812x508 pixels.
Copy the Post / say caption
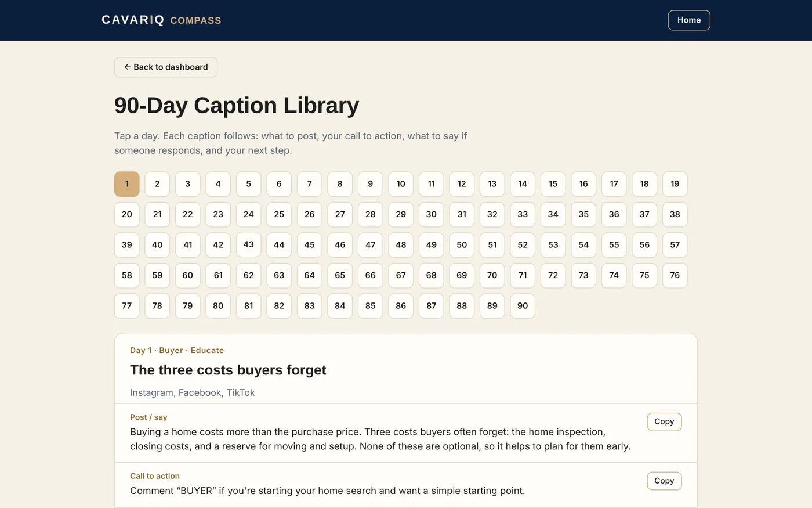[664, 422]
